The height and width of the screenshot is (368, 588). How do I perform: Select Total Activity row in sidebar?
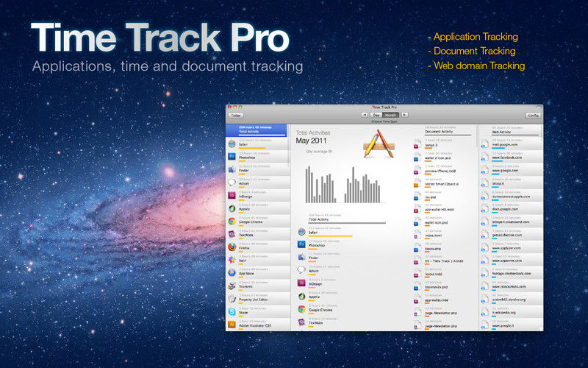pyautogui.click(x=256, y=130)
